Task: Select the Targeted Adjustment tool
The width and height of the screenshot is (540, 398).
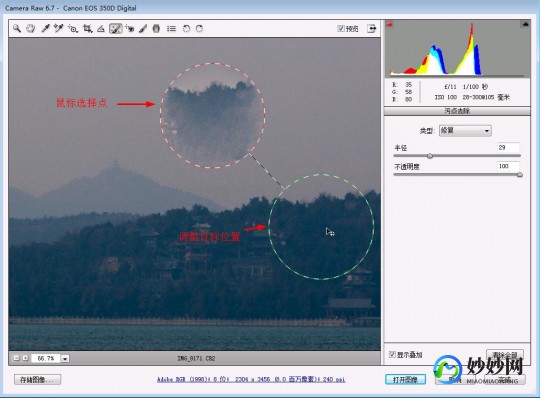Action: (x=73, y=29)
